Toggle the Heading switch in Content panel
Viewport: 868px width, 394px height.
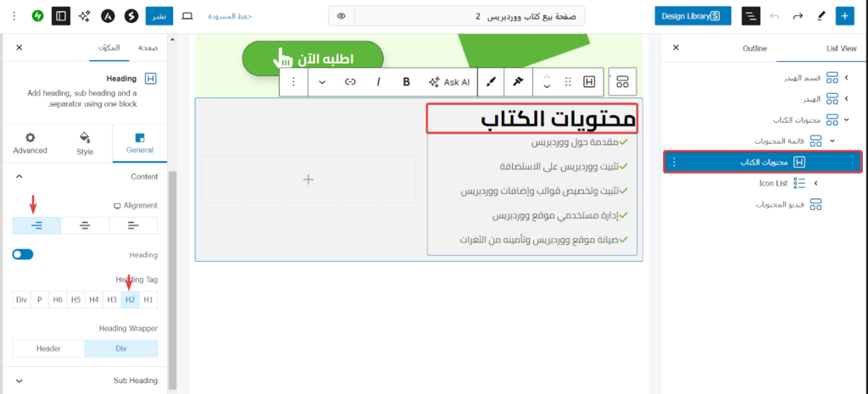[x=23, y=254]
